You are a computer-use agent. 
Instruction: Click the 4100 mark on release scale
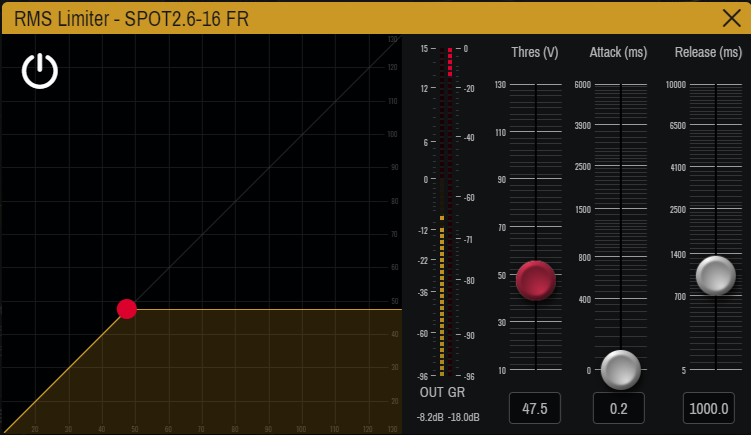[x=678, y=168]
